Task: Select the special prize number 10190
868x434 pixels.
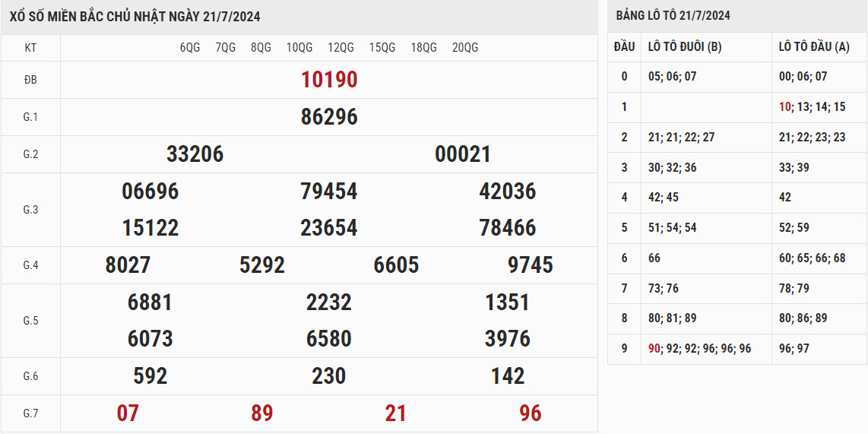Action: click(329, 80)
